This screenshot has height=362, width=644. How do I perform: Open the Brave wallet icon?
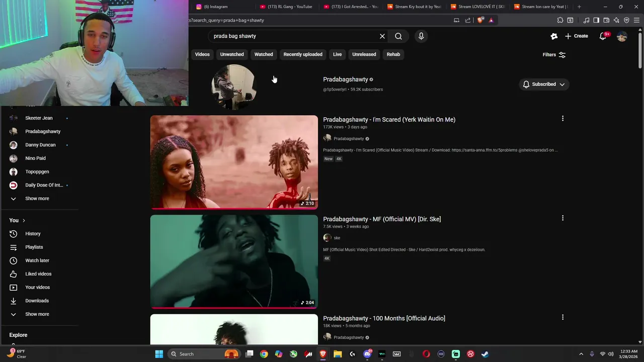point(606,20)
